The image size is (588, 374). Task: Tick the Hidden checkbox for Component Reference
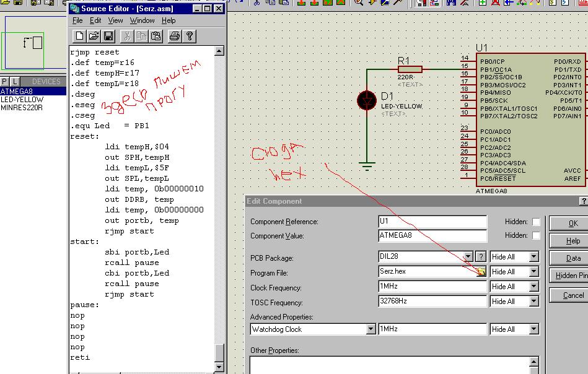pos(536,222)
